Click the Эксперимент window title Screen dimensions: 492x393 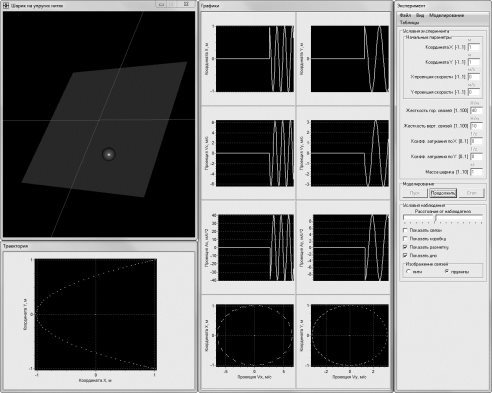(x=411, y=6)
